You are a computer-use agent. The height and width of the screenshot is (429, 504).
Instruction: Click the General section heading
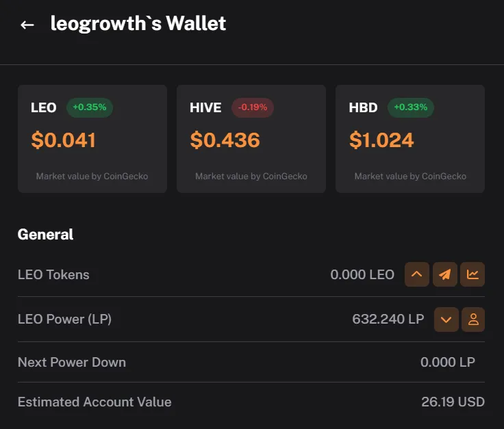(45, 235)
